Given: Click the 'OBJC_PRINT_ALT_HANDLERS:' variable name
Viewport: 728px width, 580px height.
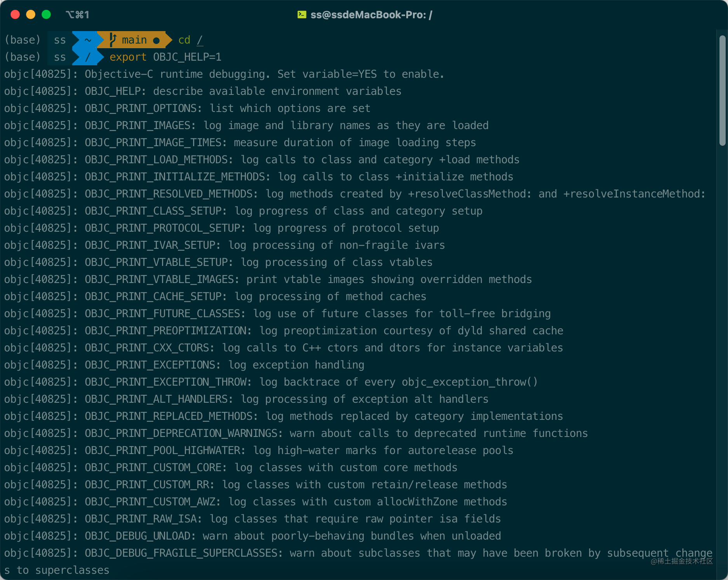Looking at the screenshot, I should pyautogui.click(x=159, y=399).
